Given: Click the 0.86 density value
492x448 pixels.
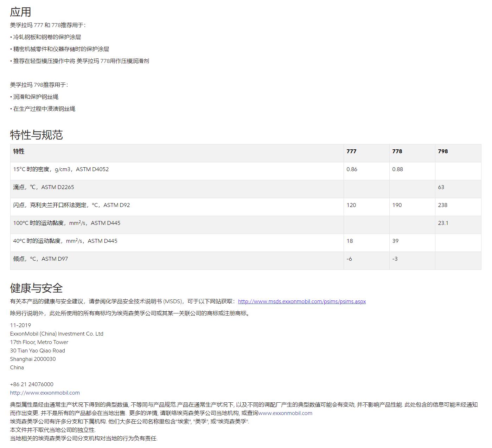Looking at the screenshot, I should tap(352, 169).
